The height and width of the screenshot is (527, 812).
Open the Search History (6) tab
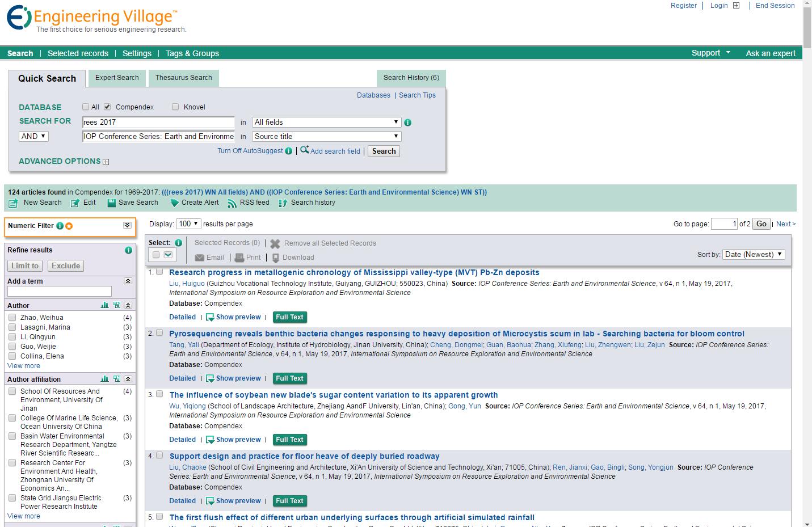[411, 78]
